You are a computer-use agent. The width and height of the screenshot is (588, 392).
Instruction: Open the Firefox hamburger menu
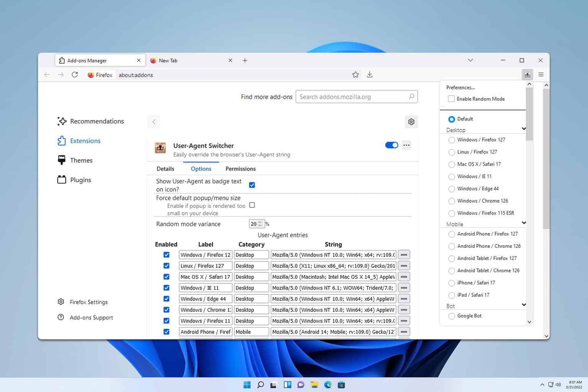pos(541,75)
